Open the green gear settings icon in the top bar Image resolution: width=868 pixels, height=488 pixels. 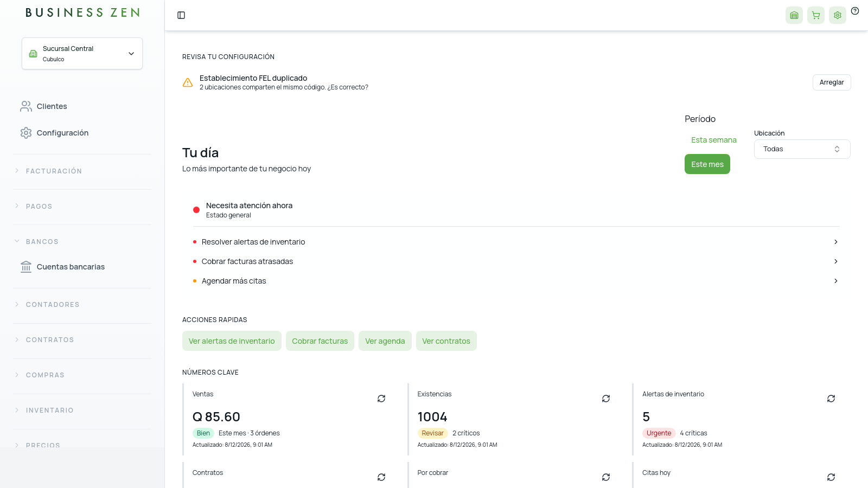click(x=838, y=15)
